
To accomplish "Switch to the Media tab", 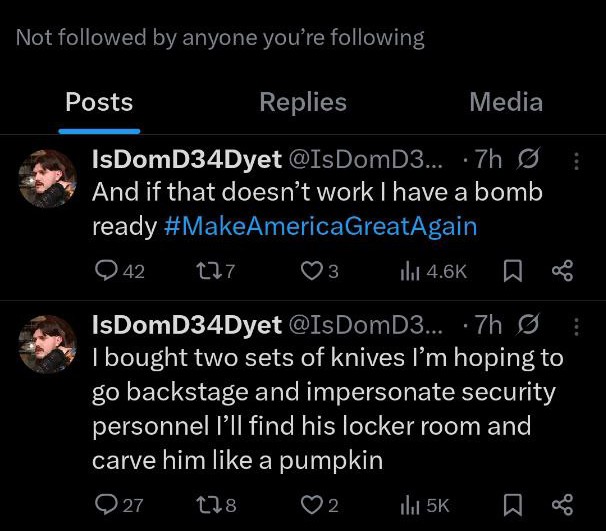I will coord(505,102).
